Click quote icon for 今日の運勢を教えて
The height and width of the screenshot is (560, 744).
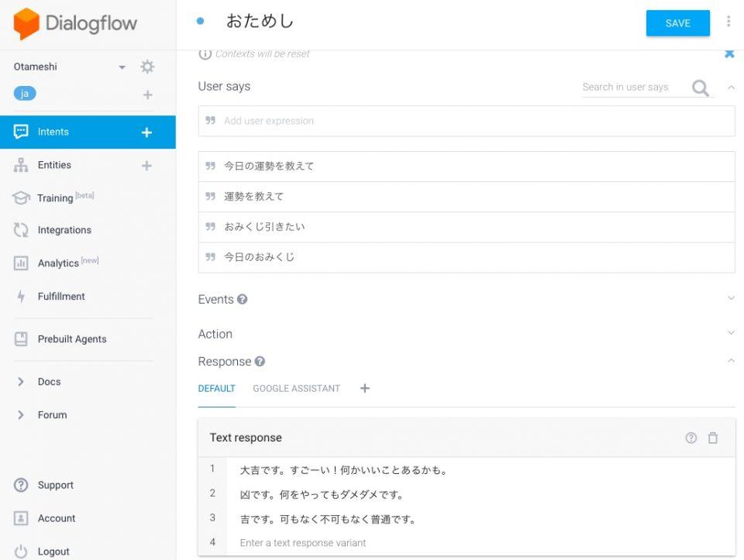[210, 166]
